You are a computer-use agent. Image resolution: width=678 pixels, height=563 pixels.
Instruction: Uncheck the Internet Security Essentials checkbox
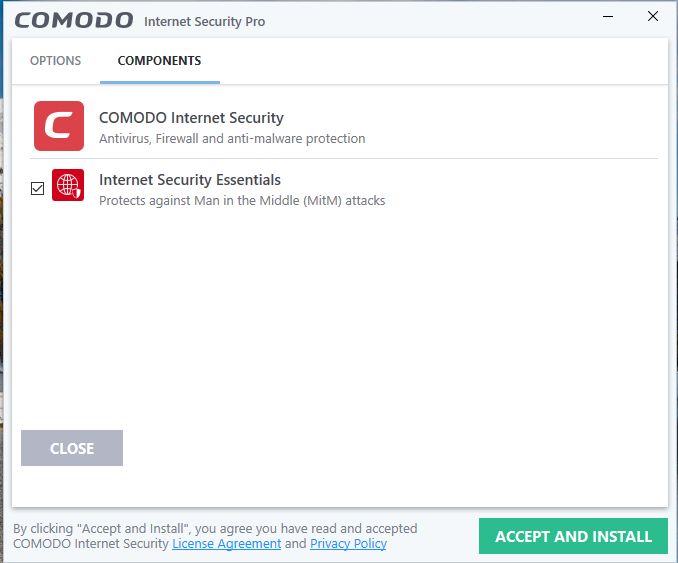pos(38,188)
